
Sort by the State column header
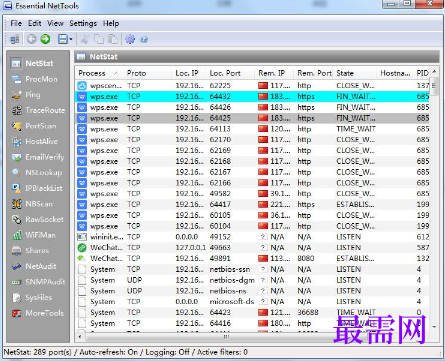(355, 73)
